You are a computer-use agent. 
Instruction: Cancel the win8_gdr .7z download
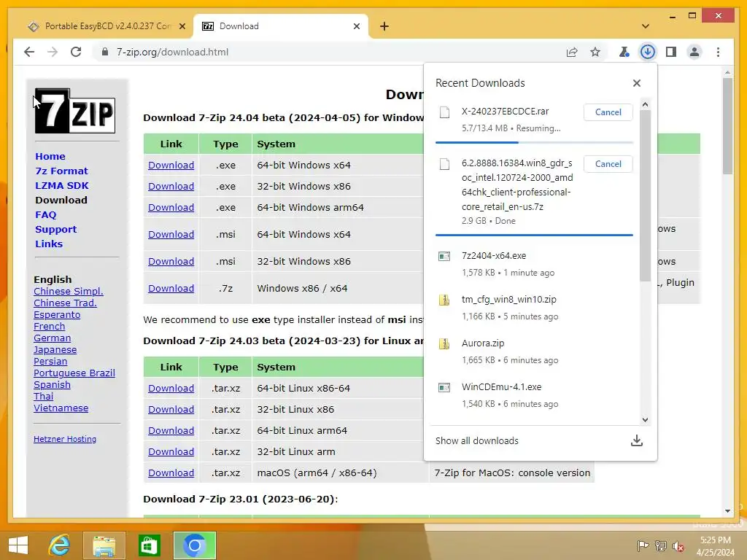point(608,164)
